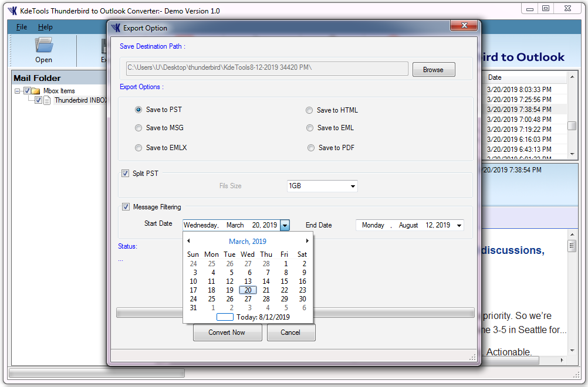Collapse the Mbox Items tree node
This screenshot has height=387, width=588.
(x=17, y=91)
